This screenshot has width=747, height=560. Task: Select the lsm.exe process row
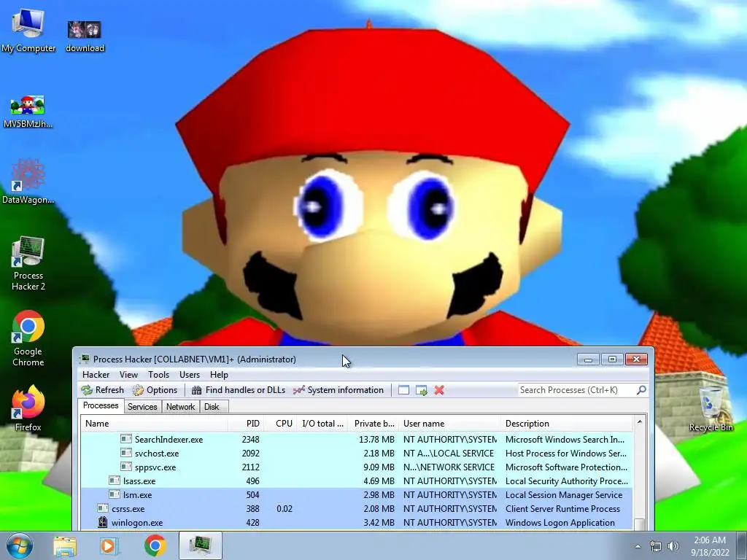click(357, 495)
